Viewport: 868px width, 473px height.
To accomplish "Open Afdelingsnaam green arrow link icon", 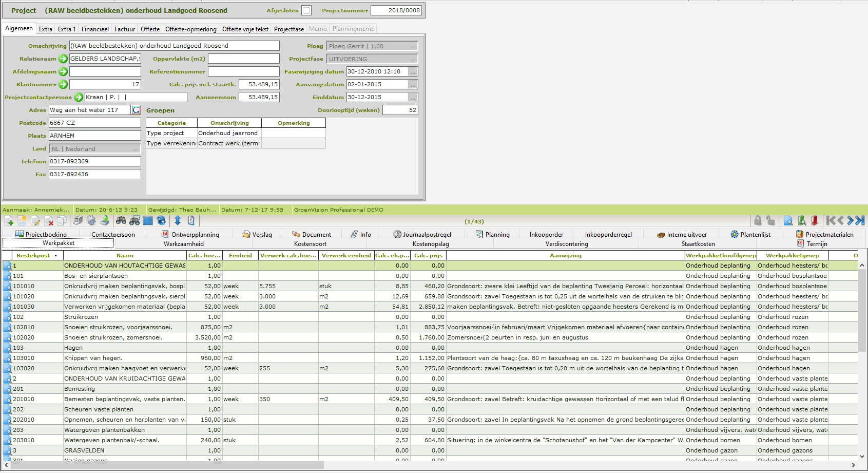I will coord(63,71).
